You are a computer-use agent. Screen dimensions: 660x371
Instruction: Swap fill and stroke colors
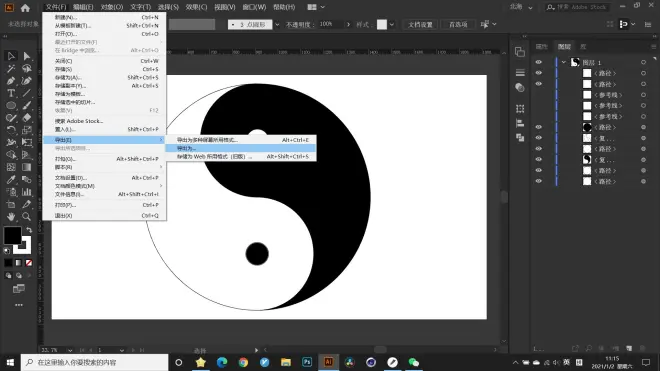[x=29, y=230]
